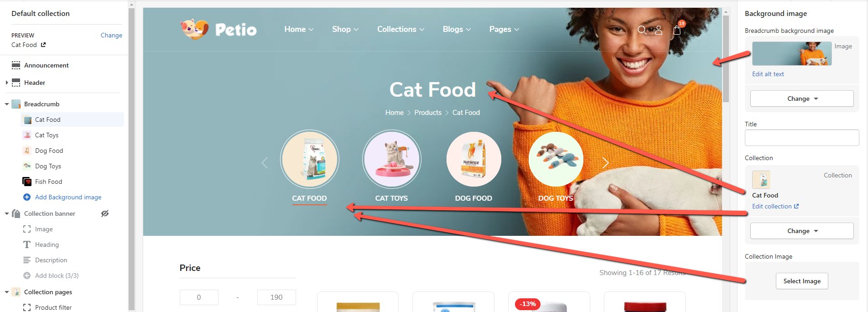Screen dimensions: 868x312
Task: Click the plus icon beside Add Background image
Action: click(27, 197)
